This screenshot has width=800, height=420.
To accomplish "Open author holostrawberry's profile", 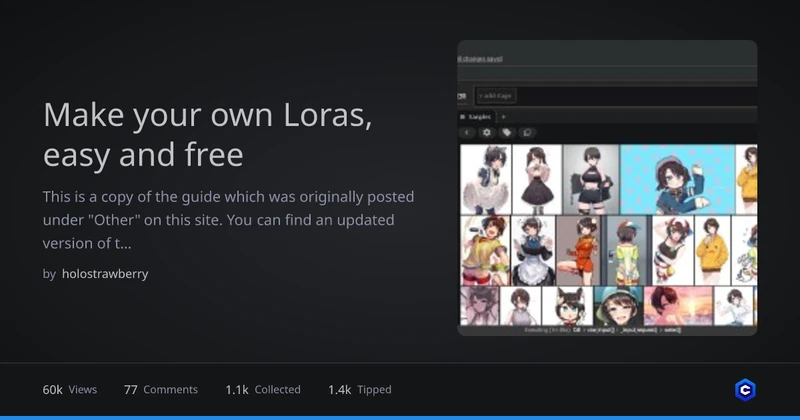I will (x=105, y=274).
